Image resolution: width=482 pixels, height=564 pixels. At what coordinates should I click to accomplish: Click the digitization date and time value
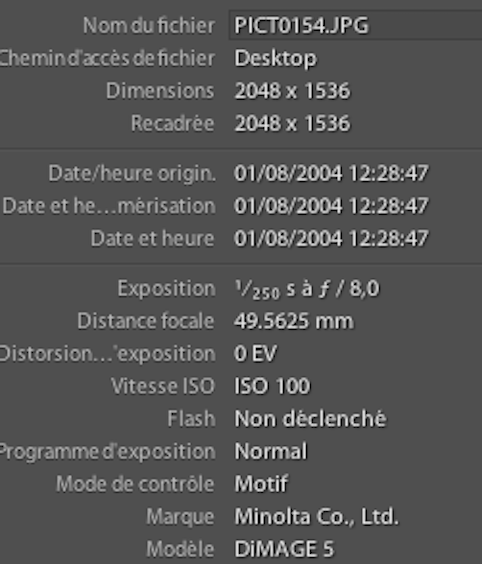click(x=331, y=206)
